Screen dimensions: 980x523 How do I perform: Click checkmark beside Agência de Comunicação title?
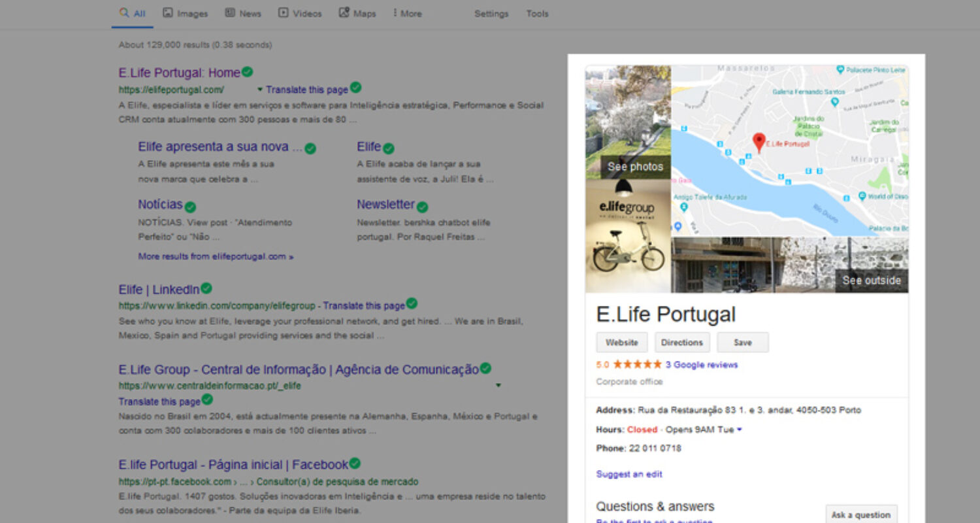click(x=485, y=368)
